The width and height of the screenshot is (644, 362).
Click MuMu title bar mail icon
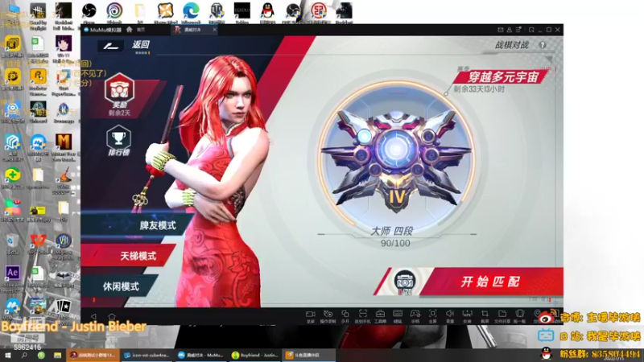500,30
